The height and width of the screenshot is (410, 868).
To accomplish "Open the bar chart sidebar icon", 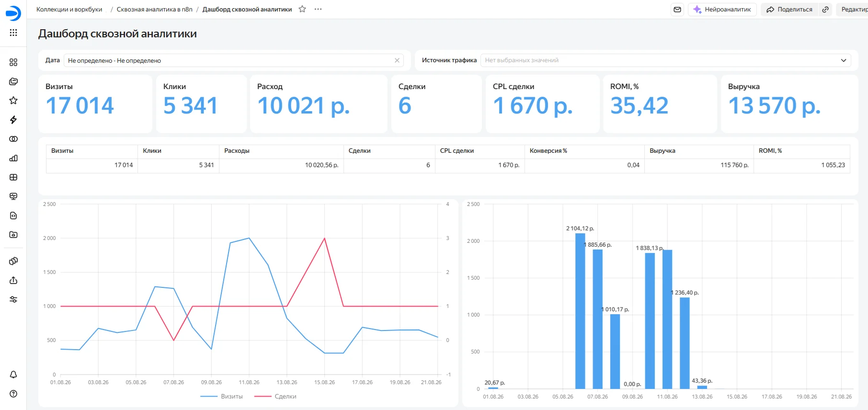I will pyautogui.click(x=13, y=158).
